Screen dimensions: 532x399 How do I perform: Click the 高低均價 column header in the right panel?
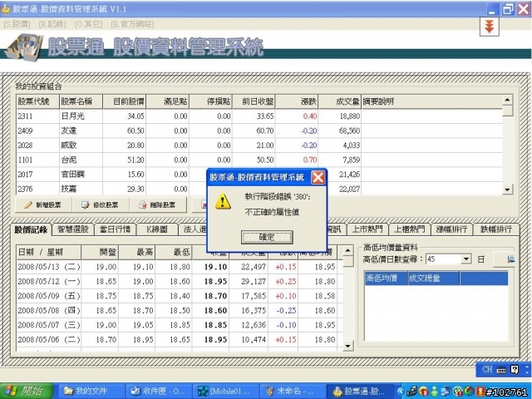click(x=387, y=278)
